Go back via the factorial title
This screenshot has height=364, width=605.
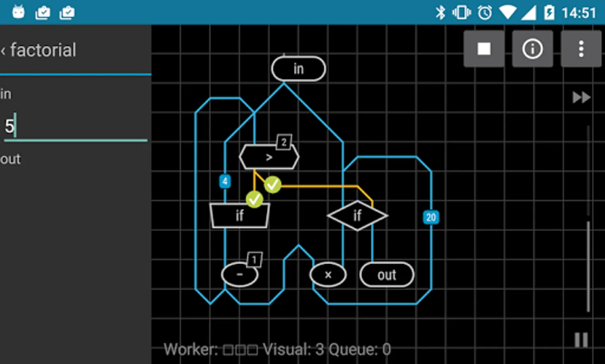[38, 50]
